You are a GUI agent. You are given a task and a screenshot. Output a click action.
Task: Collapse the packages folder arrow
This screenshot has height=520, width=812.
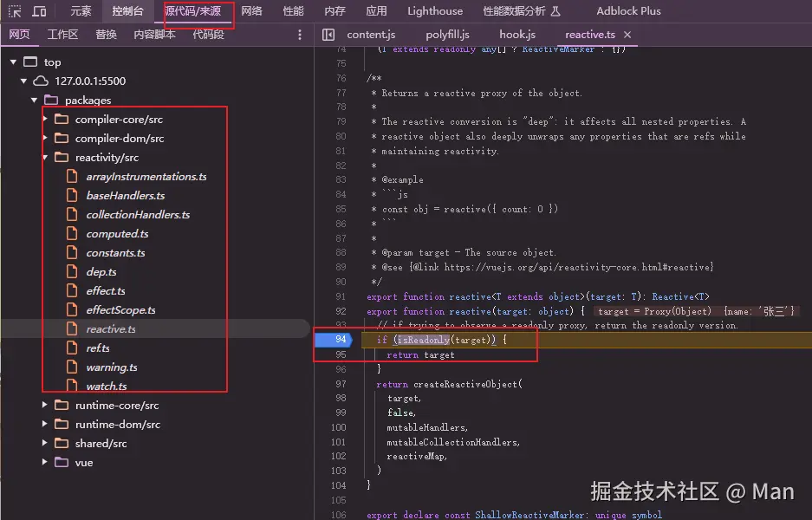34,100
